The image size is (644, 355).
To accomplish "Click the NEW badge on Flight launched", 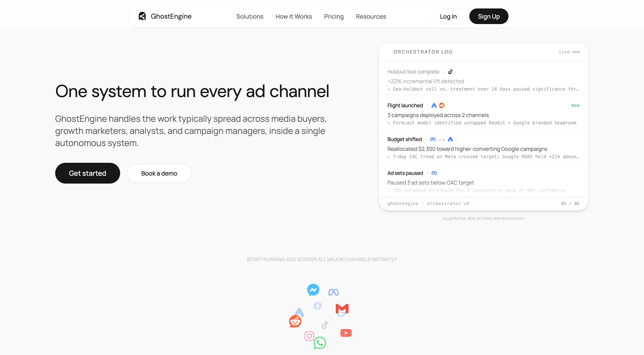I will [x=575, y=106].
